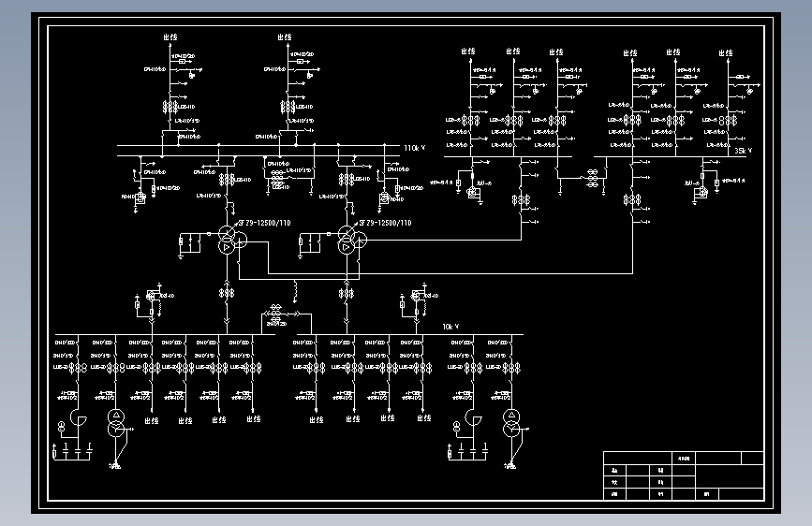Click the left 10kV voltage transformer symbol
Viewport: 812px width, 526px height.
151,296
